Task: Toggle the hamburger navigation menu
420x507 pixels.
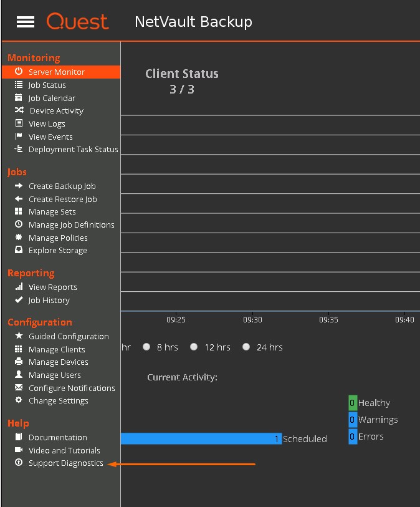Action: pos(26,22)
